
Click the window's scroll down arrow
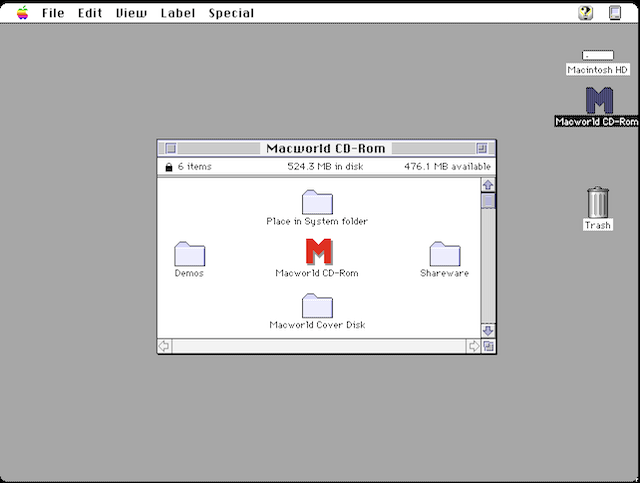point(488,330)
